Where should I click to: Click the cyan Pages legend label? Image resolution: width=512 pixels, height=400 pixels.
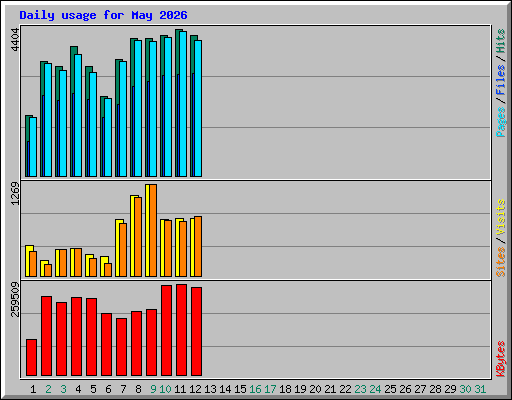[x=501, y=122]
